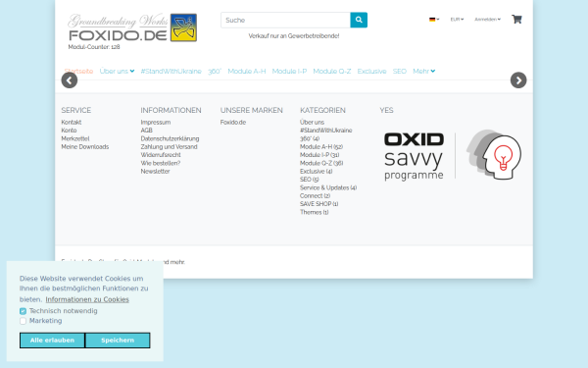Viewport: 588px width, 368px height.
Task: Open Themes (1) category link
Action: (315, 212)
